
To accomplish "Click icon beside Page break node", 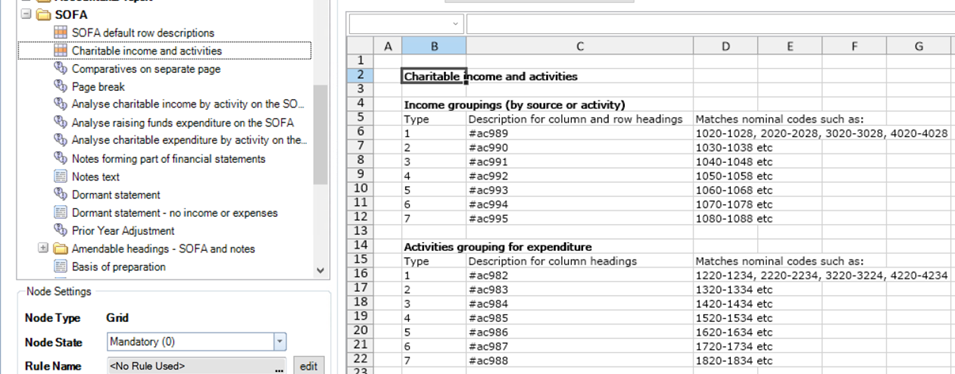I will click(x=60, y=86).
